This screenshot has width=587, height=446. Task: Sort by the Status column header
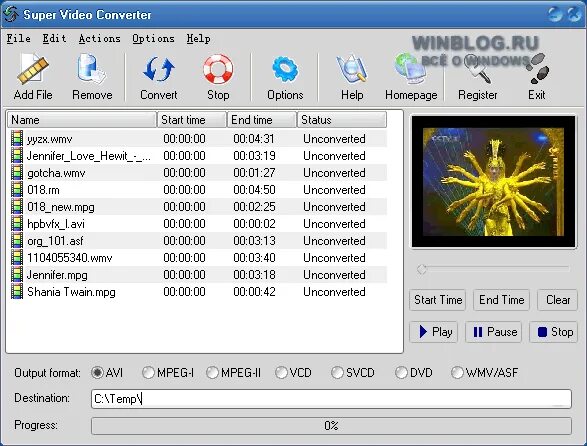click(x=342, y=120)
